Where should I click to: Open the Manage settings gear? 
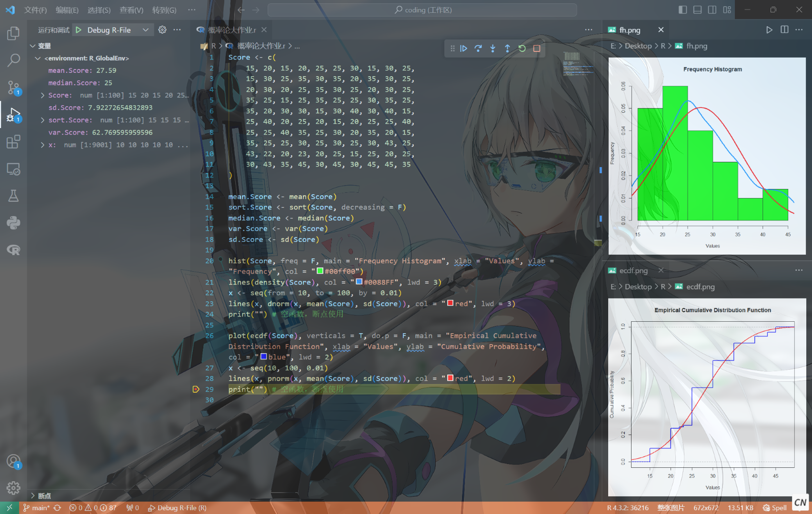[x=13, y=488]
